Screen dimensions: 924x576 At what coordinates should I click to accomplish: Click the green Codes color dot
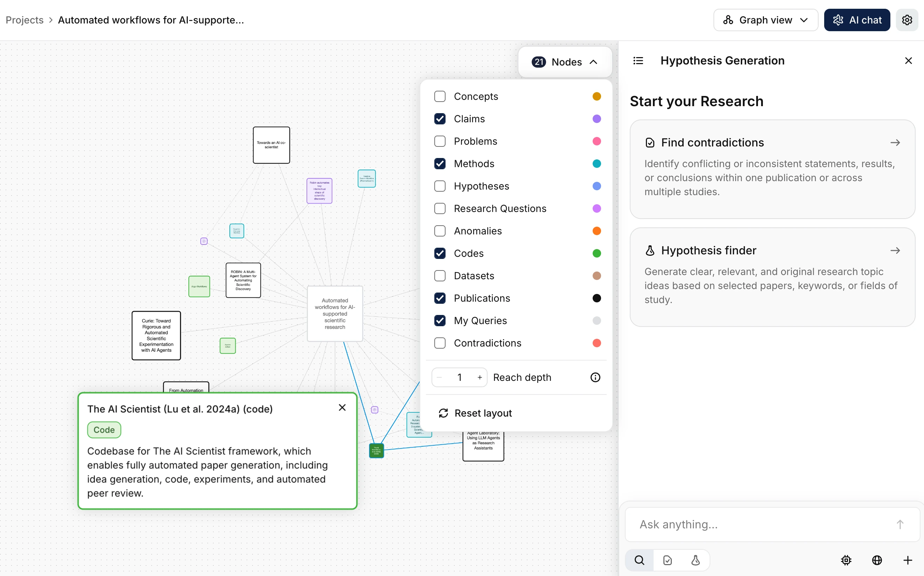597,253
